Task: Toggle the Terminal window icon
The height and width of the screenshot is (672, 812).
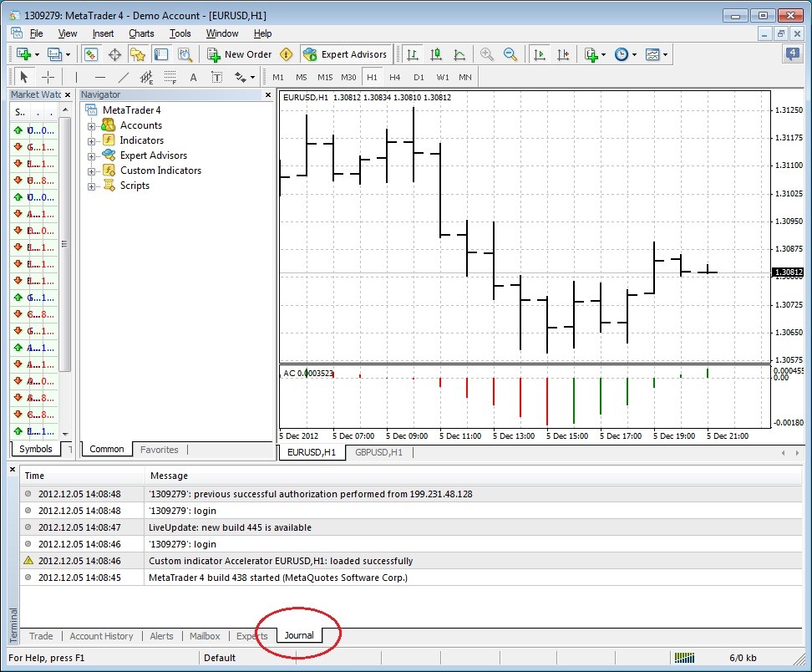Action: click(161, 53)
